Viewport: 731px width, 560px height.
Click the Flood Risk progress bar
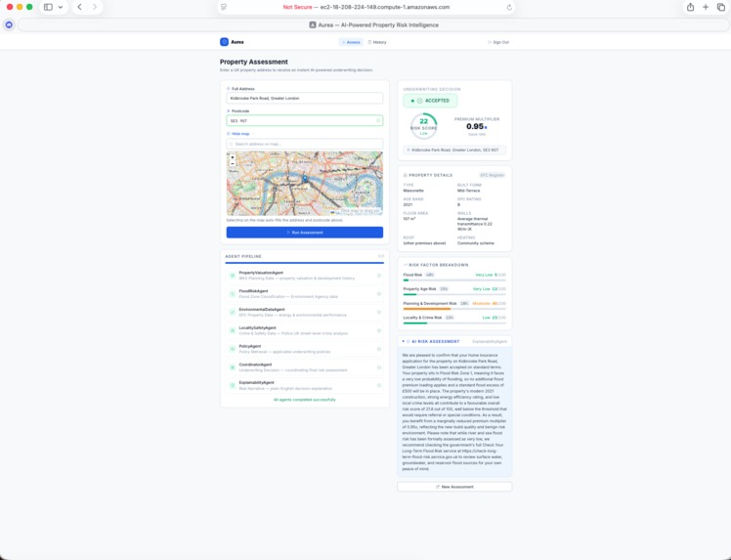454,280
